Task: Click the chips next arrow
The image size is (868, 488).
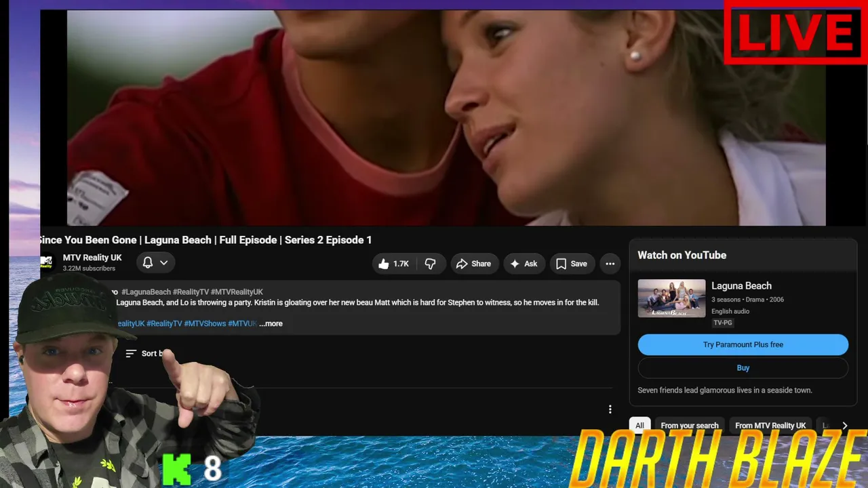Action: (x=844, y=426)
